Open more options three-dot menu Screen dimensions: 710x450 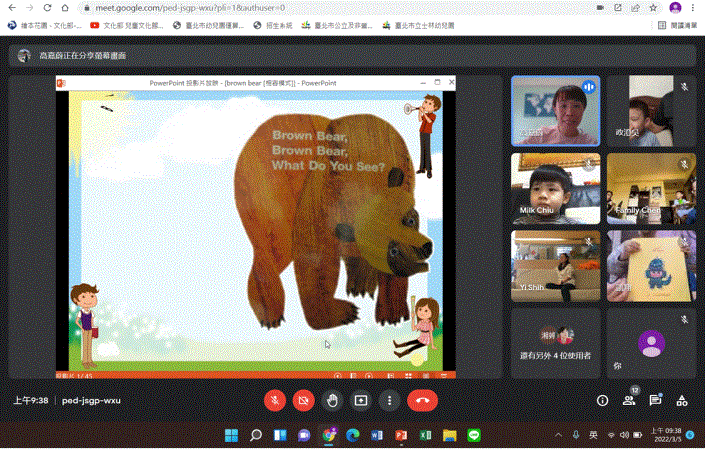(x=389, y=400)
